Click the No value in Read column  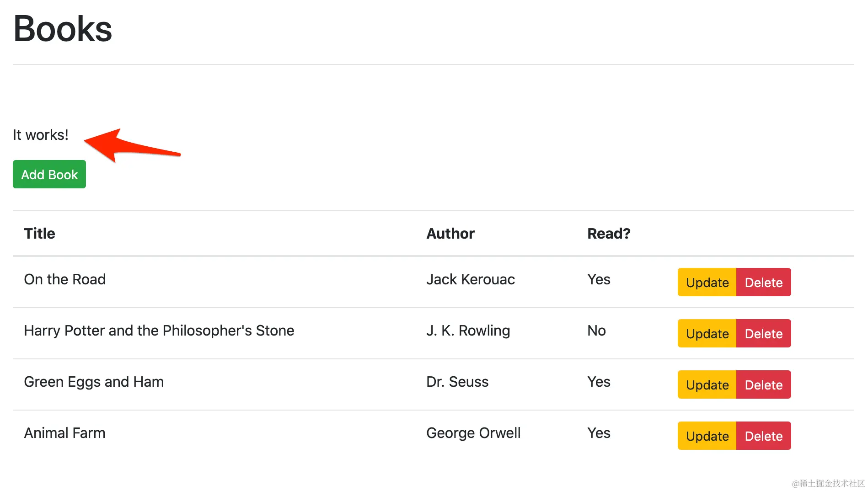(x=596, y=331)
